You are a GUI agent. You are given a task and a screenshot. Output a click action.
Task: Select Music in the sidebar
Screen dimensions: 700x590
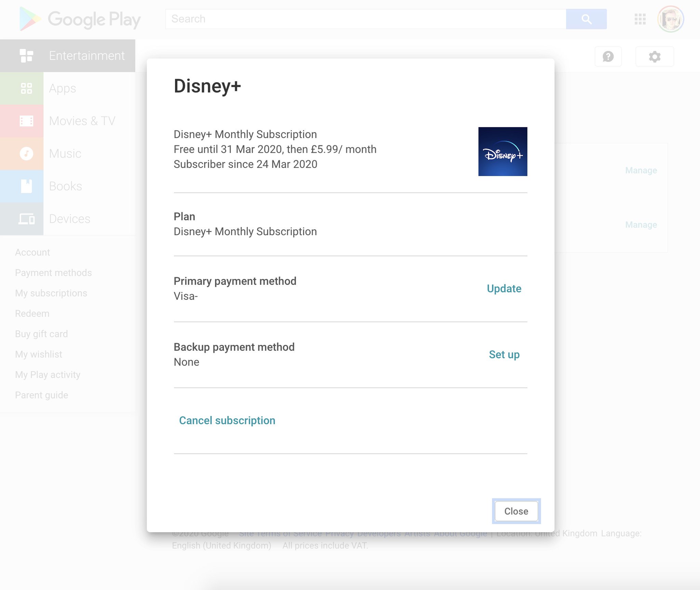68,153
